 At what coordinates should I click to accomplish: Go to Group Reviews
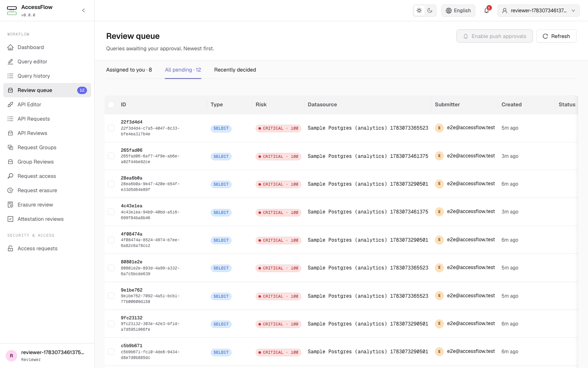pyautogui.click(x=47, y=162)
